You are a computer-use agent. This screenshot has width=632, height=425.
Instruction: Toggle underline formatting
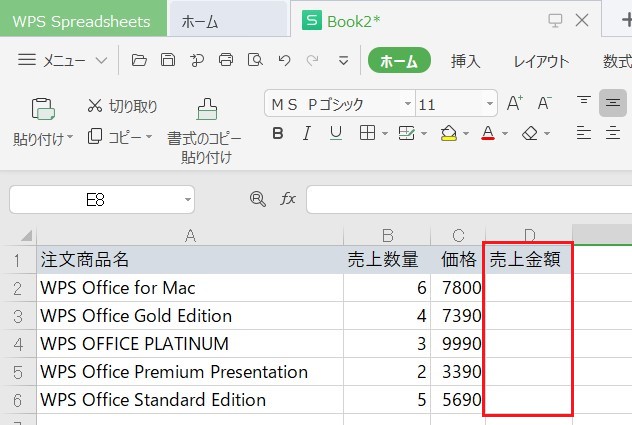click(x=336, y=133)
